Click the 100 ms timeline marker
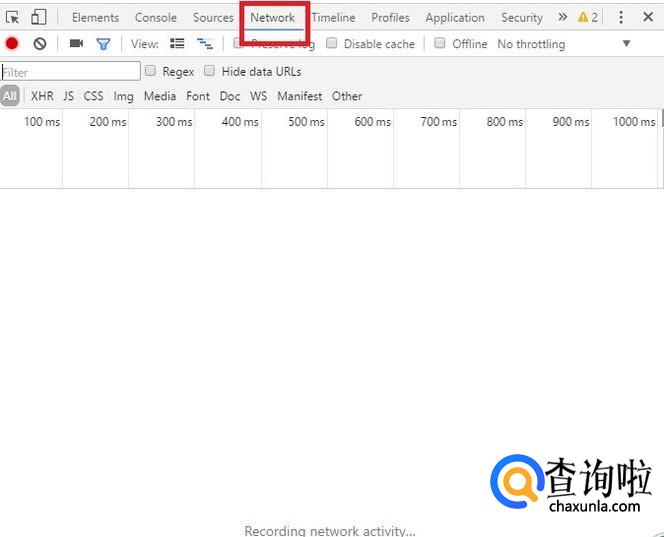Image resolution: width=664 pixels, height=537 pixels. [x=42, y=122]
